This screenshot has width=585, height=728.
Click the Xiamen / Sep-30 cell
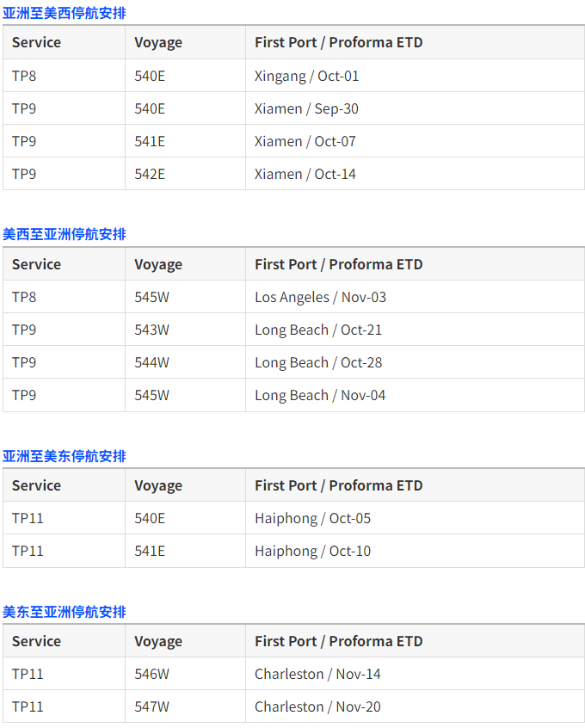click(x=306, y=108)
